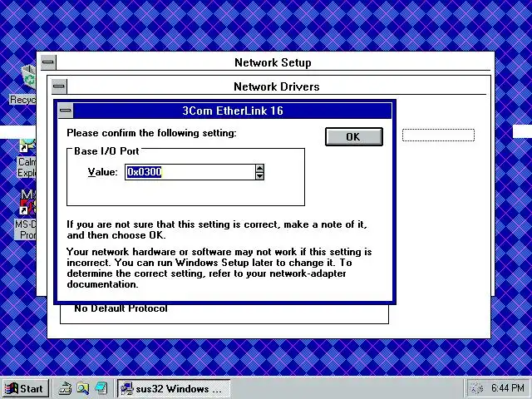
Task: Open the Start menu
Action: click(x=26, y=388)
